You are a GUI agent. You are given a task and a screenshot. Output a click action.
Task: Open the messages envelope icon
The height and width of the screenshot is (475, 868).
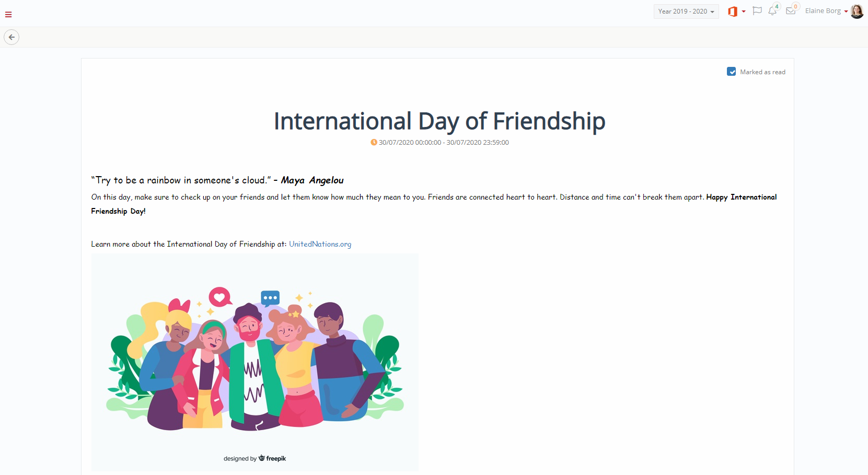click(x=791, y=11)
